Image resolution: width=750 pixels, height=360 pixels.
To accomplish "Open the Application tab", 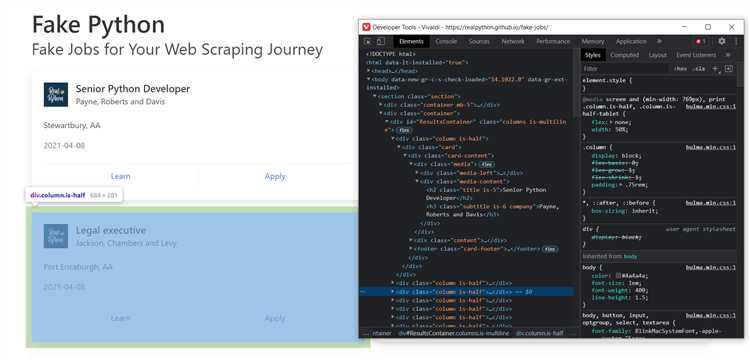I will tap(631, 42).
